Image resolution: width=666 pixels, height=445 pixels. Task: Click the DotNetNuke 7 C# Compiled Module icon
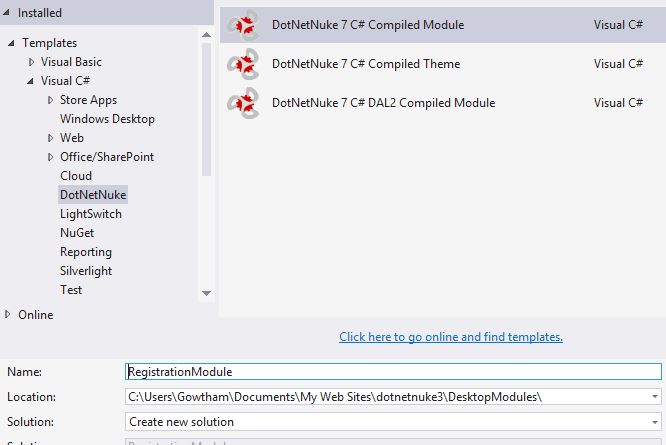tap(243, 25)
